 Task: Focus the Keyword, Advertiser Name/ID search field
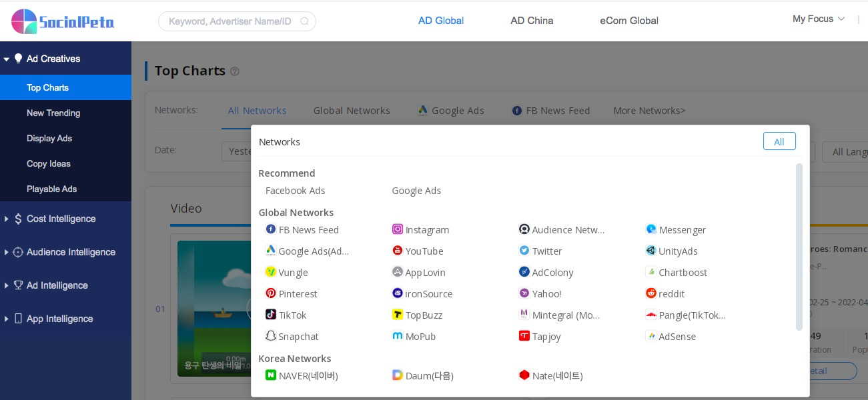[230, 21]
